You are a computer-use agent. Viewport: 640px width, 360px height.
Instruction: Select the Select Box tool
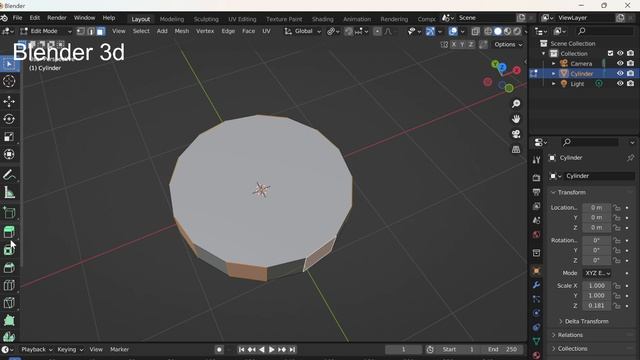coord(9,64)
